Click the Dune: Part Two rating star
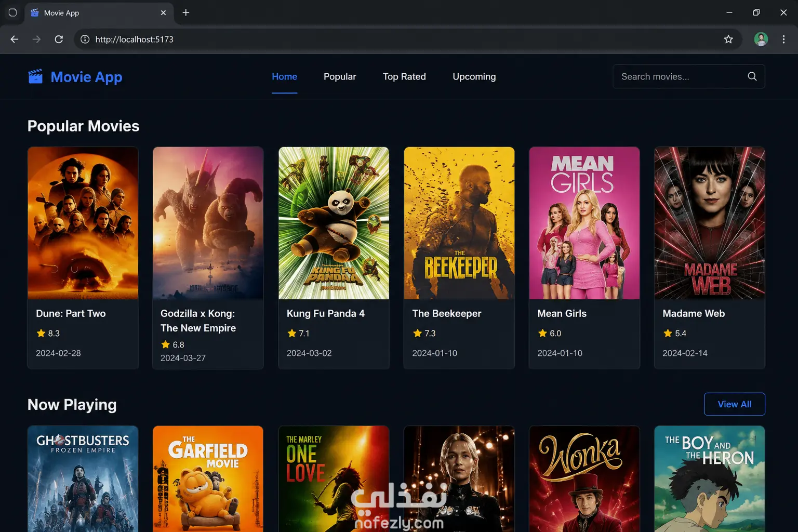Screen dimensions: 798x532 pyautogui.click(x=41, y=334)
